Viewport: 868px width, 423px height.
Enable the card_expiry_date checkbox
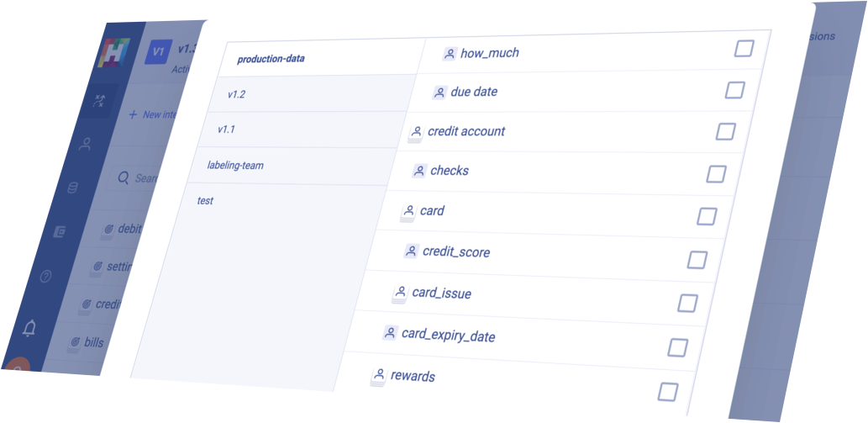point(677,347)
